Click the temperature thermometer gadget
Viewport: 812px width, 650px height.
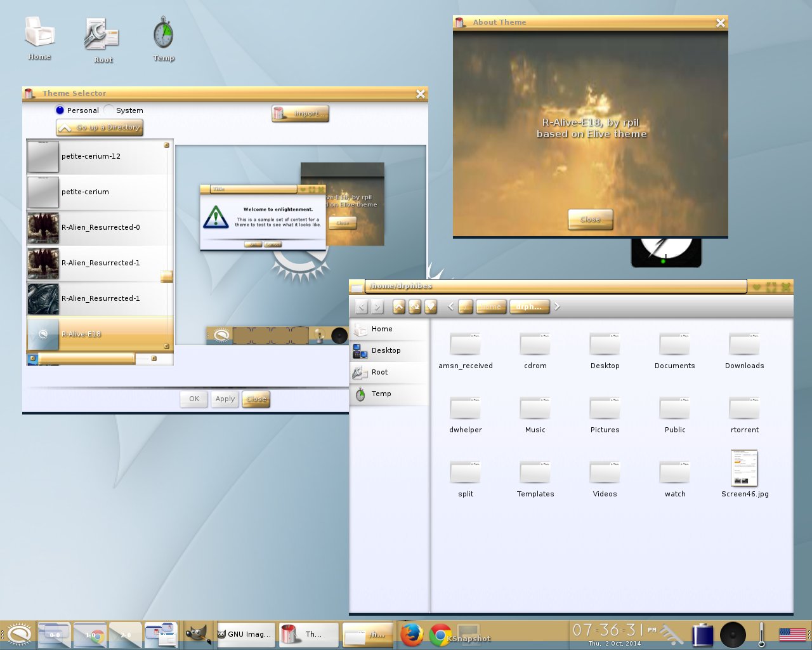pyautogui.click(x=762, y=635)
